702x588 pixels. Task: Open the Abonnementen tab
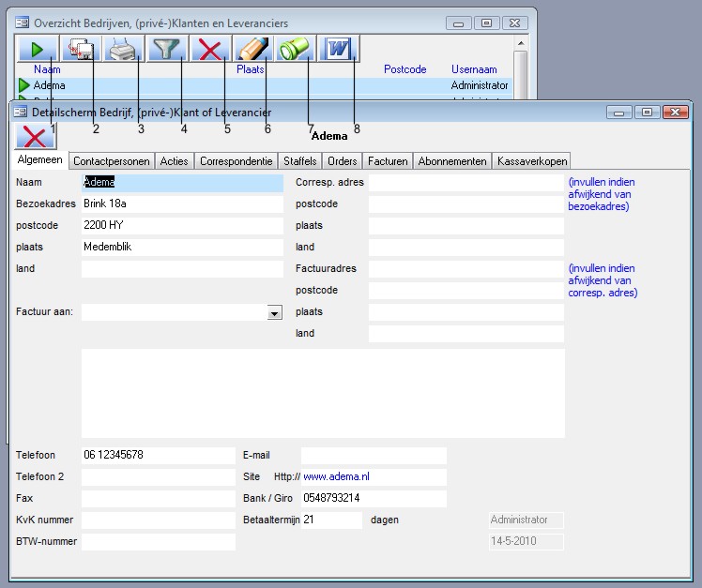[x=452, y=161]
